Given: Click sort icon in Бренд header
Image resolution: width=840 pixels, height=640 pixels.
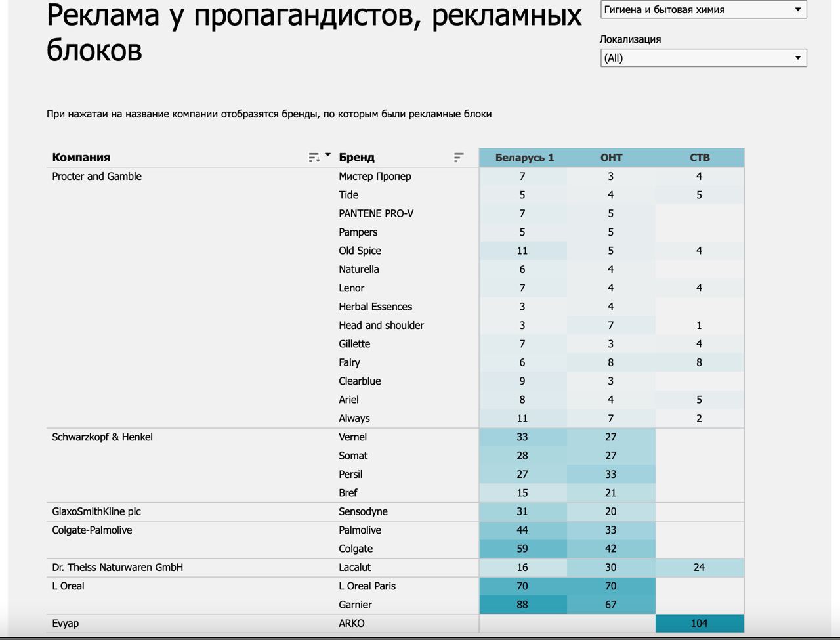Looking at the screenshot, I should click(x=459, y=158).
